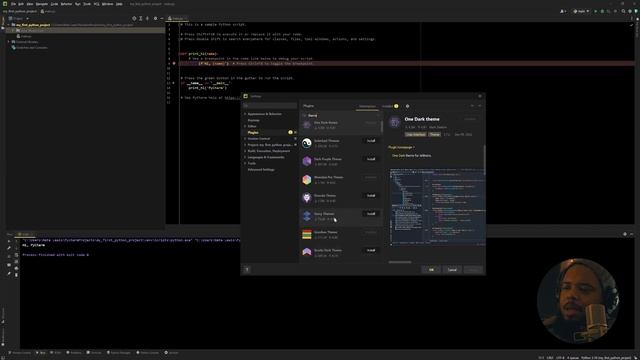Click the One Dark theme logo in details pane
This screenshot has width=640, height=360.
click(394, 122)
